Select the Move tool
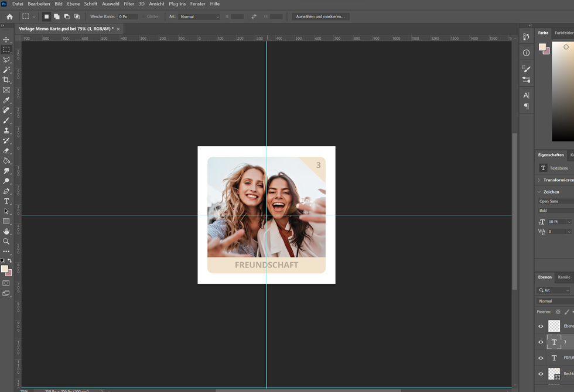 pyautogui.click(x=6, y=40)
